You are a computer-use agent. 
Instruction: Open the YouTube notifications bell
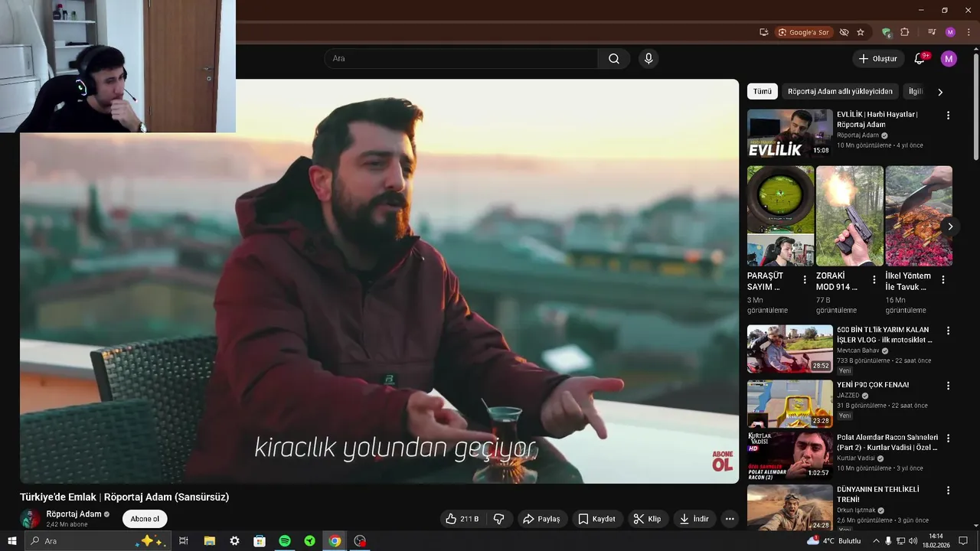coord(920,59)
